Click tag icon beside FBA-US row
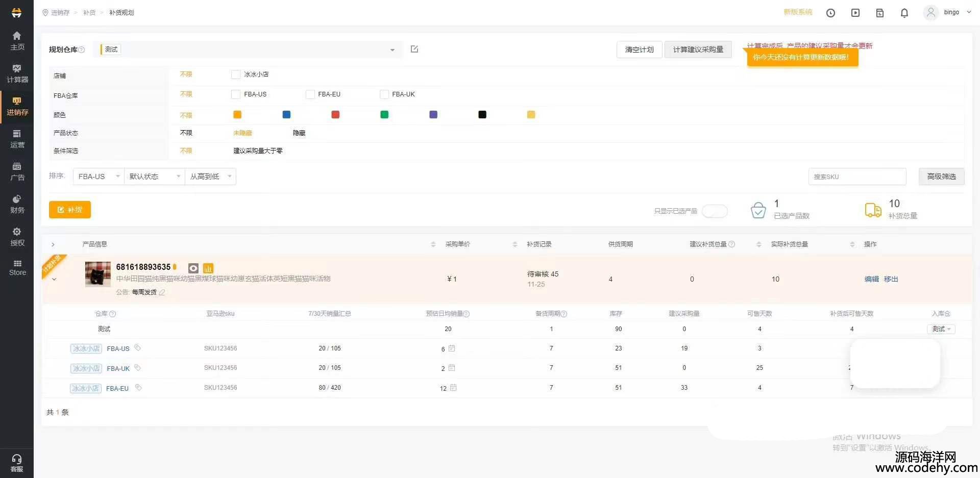The image size is (980, 478). [137, 348]
